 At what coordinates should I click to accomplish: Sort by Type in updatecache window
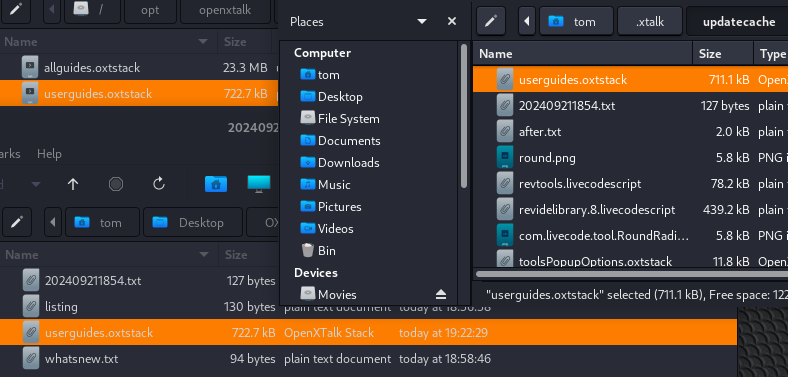tap(771, 54)
